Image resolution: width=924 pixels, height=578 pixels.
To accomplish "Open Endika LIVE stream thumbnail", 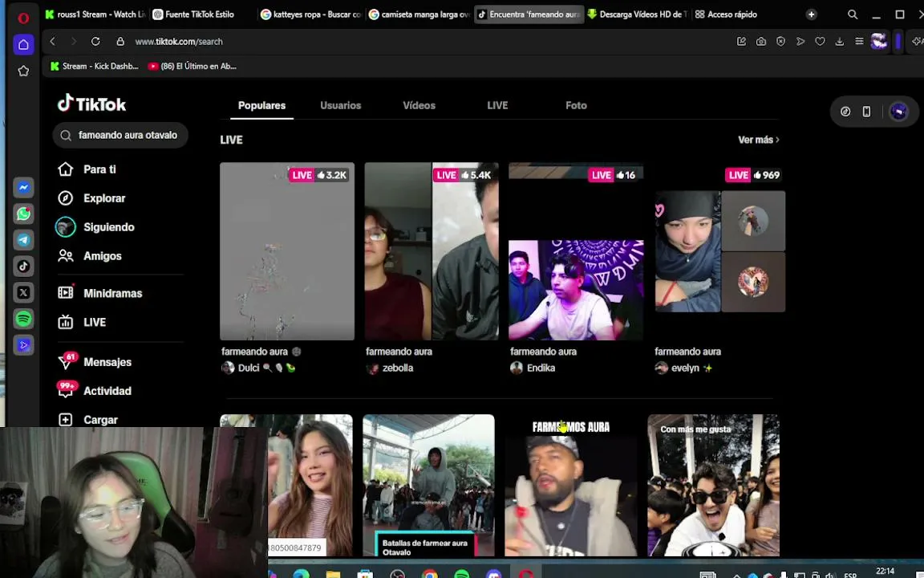I will (x=576, y=250).
